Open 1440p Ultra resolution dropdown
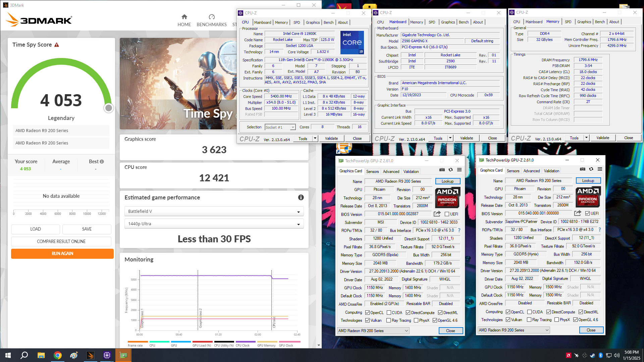Image resolution: width=644 pixels, height=362 pixels. (x=214, y=224)
